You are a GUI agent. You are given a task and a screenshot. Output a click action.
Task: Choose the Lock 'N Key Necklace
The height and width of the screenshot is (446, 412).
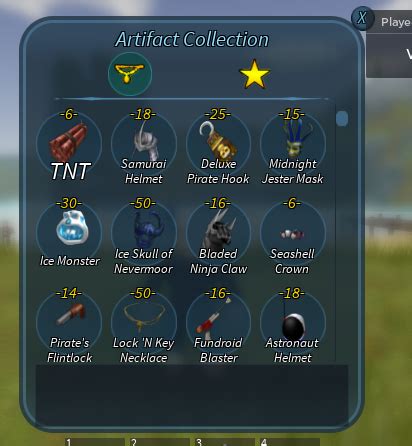[x=144, y=323]
